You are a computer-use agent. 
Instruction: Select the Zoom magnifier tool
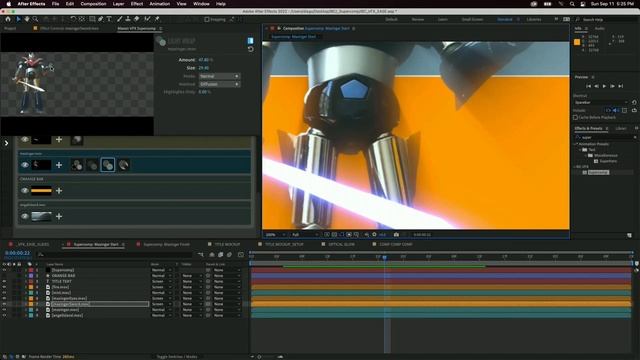coord(36,19)
